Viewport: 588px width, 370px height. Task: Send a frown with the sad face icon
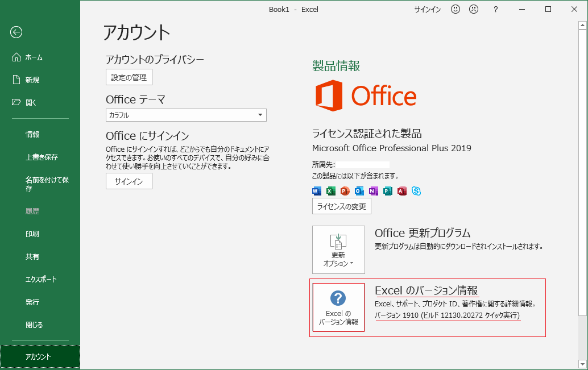pyautogui.click(x=474, y=9)
